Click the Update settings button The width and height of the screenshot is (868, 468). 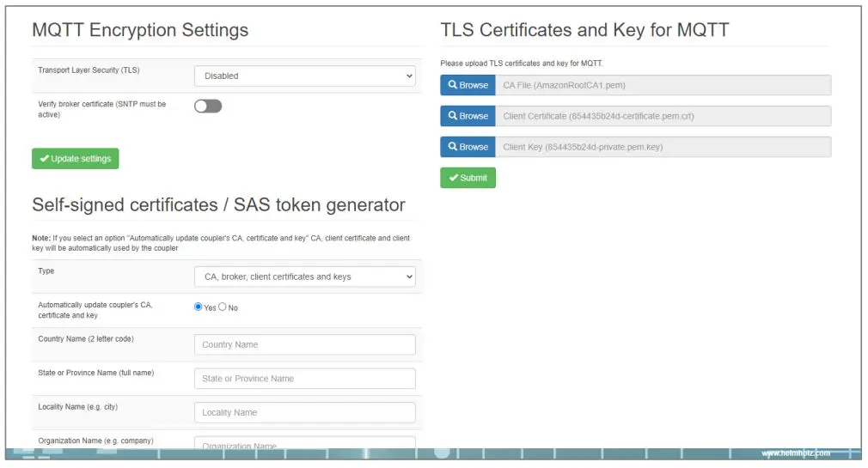coord(76,159)
